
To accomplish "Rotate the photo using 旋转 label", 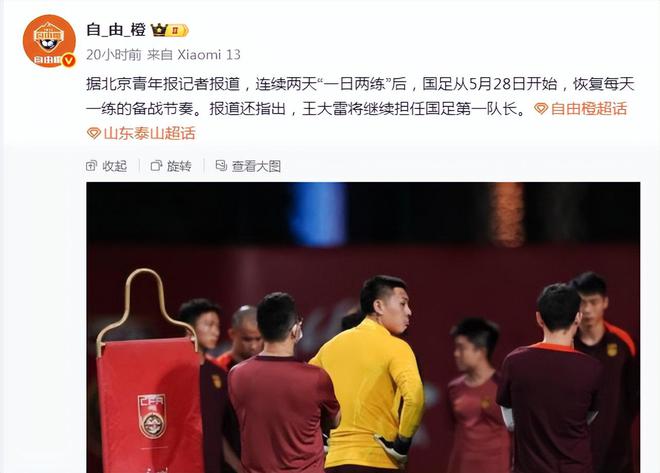I will (179, 166).
